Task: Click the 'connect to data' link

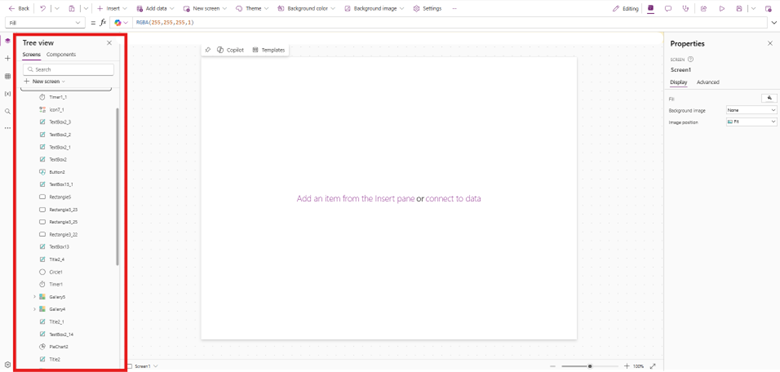Action: tap(453, 198)
